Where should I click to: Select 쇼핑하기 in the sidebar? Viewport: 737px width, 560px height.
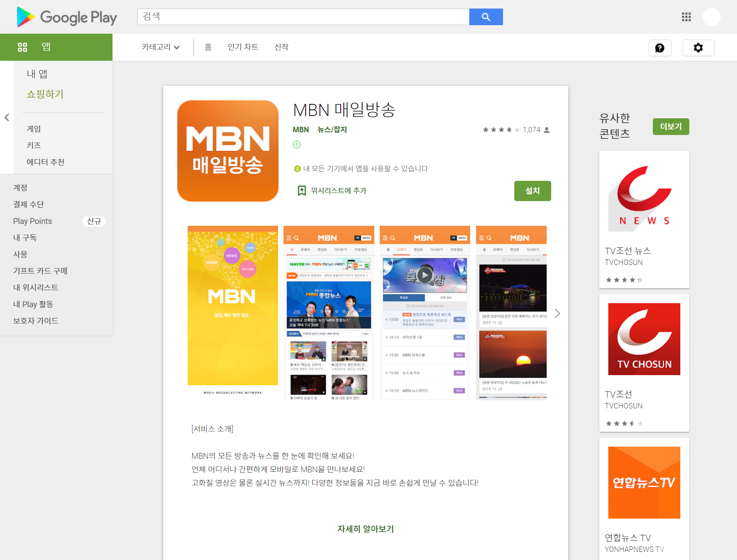click(x=45, y=94)
